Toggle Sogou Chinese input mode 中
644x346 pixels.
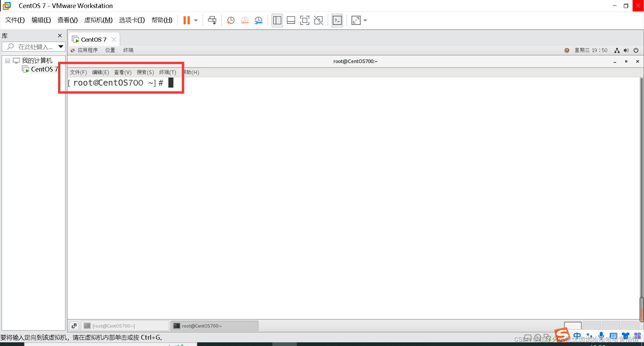click(x=577, y=336)
